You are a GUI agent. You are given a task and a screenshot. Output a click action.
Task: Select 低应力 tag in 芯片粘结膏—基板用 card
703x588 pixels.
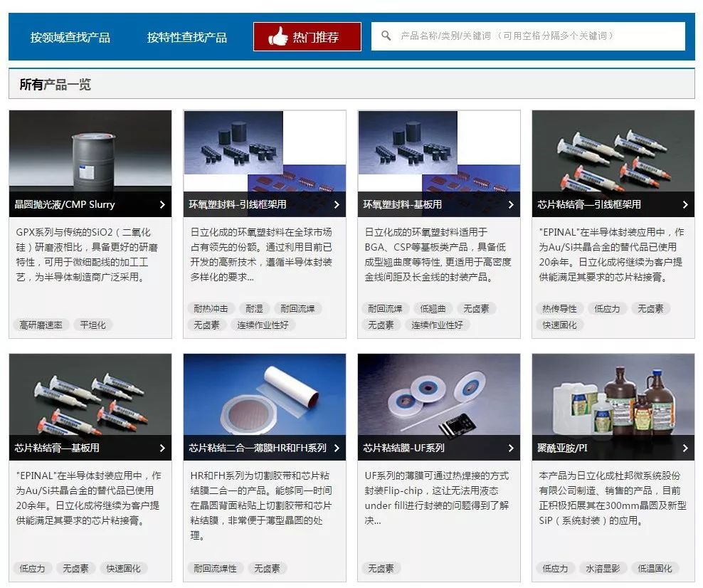coord(32,569)
